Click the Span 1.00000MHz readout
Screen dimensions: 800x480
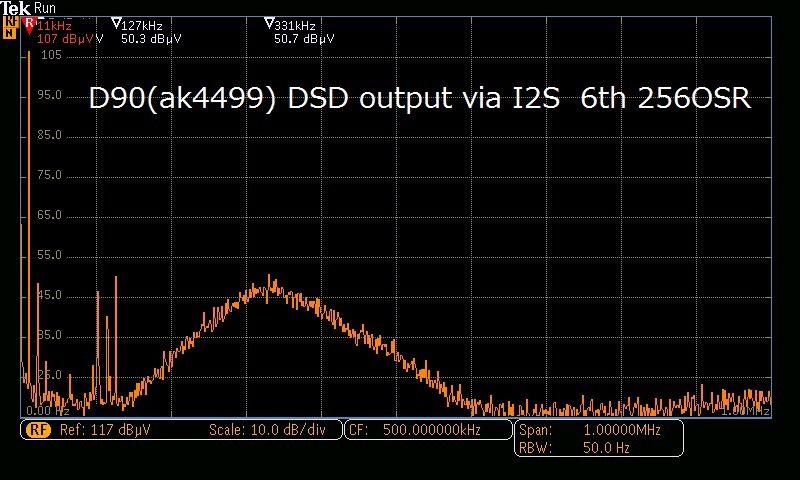(589, 430)
